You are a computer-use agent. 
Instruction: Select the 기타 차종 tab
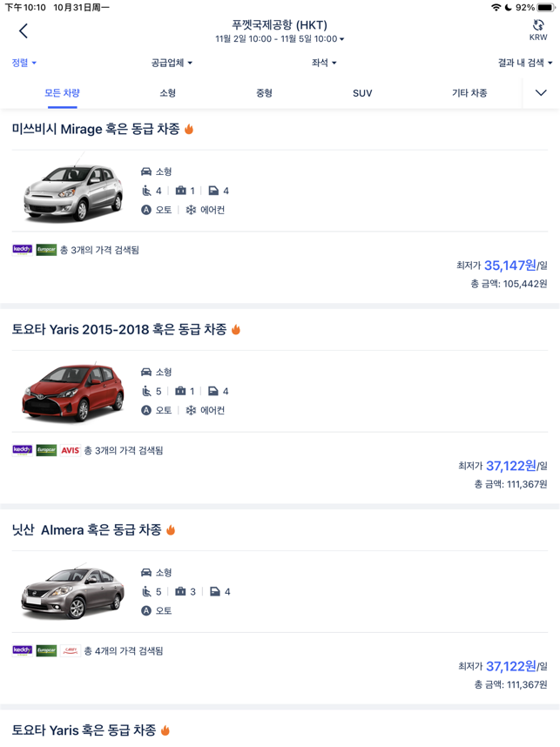click(x=469, y=93)
